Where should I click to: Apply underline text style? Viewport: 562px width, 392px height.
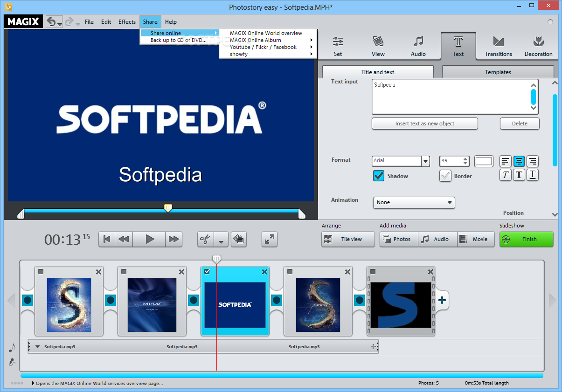533,175
